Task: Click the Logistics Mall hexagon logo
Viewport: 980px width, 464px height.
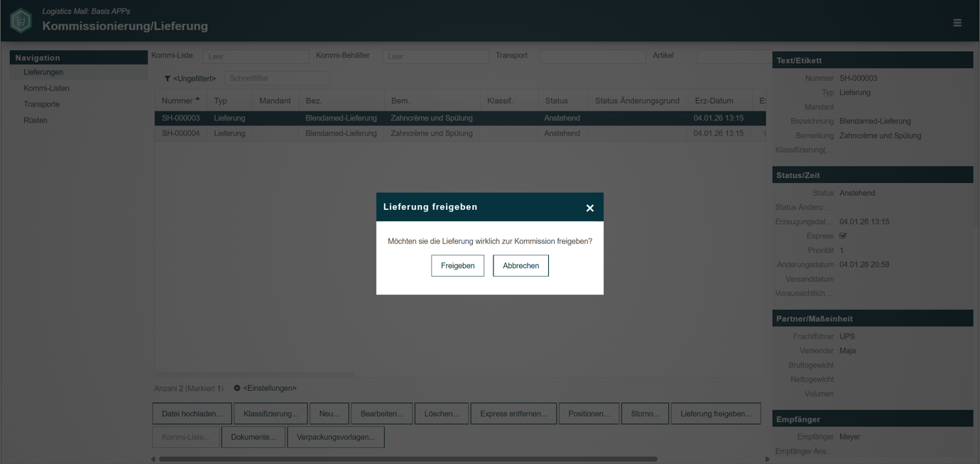Action: (x=21, y=20)
